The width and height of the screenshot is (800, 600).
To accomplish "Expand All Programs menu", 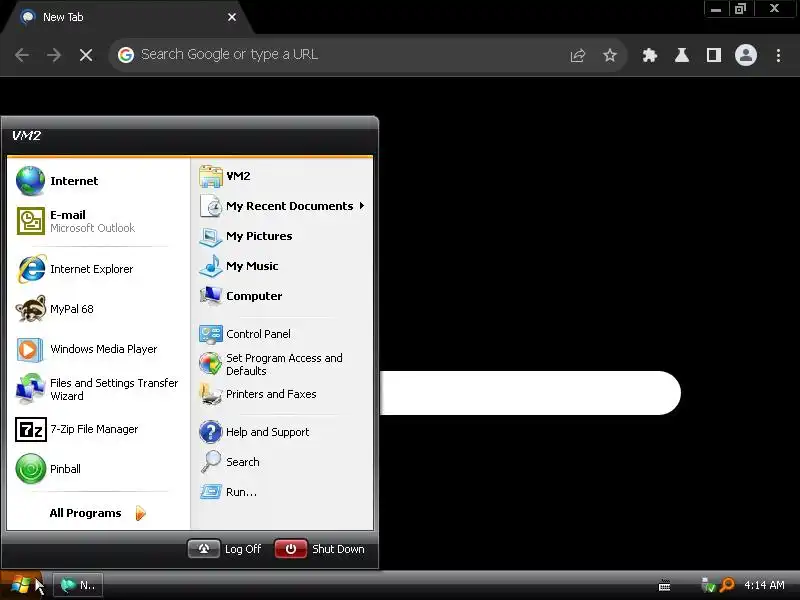I will [x=97, y=513].
